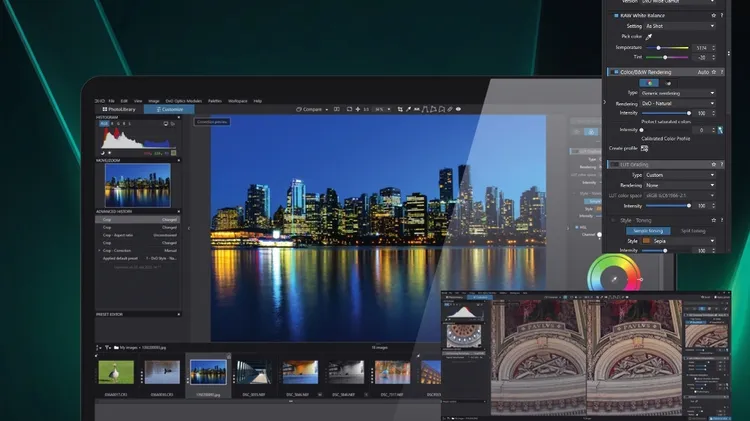Switch to the PhotoLibrary tab
This screenshot has height=421, width=750.
tap(120, 109)
